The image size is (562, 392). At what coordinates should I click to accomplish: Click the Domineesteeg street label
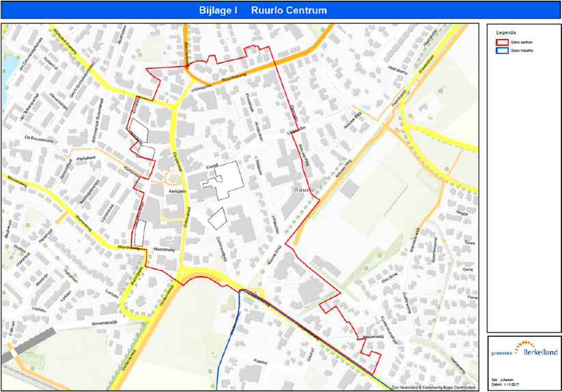pyautogui.click(x=220, y=247)
